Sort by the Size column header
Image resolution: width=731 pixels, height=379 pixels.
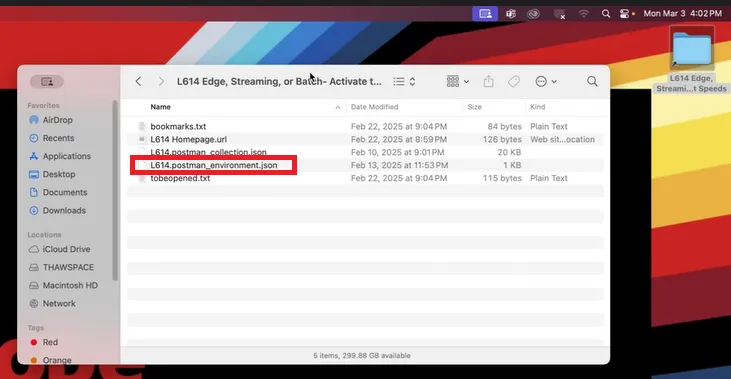click(475, 107)
